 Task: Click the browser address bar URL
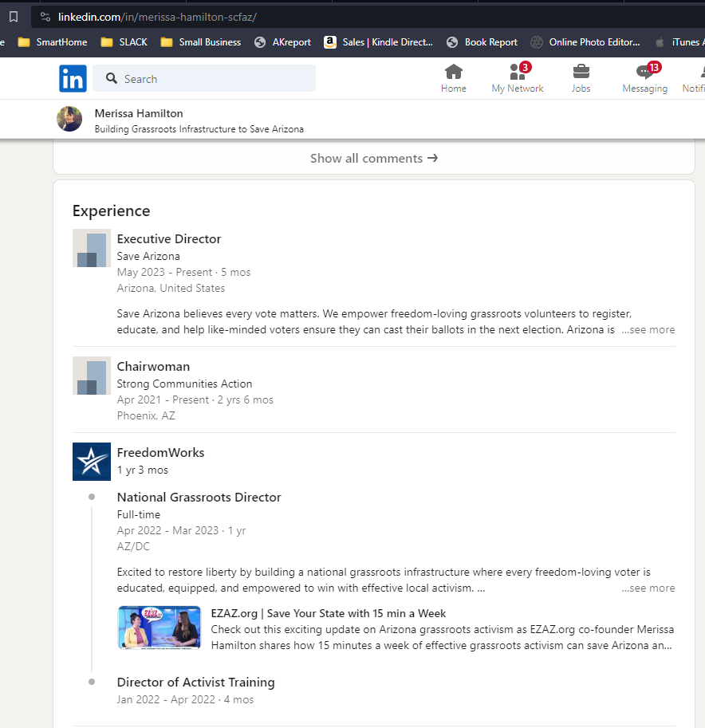click(157, 18)
